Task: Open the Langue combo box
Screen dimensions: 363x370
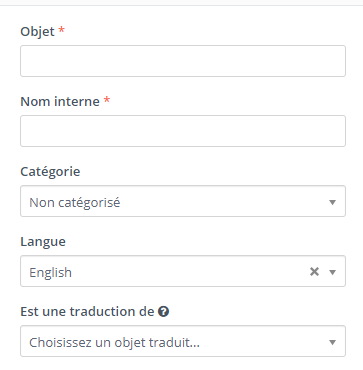Action: pos(183,271)
